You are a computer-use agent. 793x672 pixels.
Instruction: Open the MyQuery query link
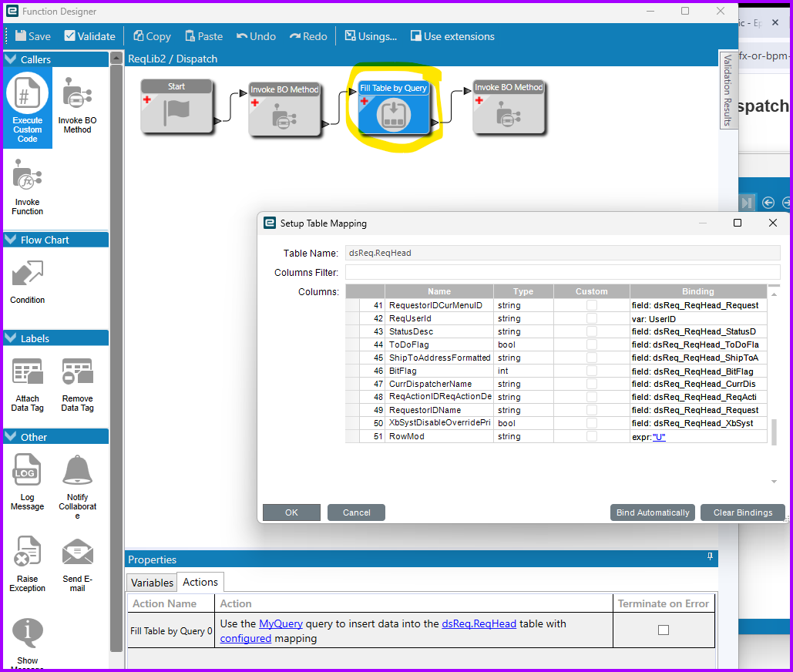point(281,623)
